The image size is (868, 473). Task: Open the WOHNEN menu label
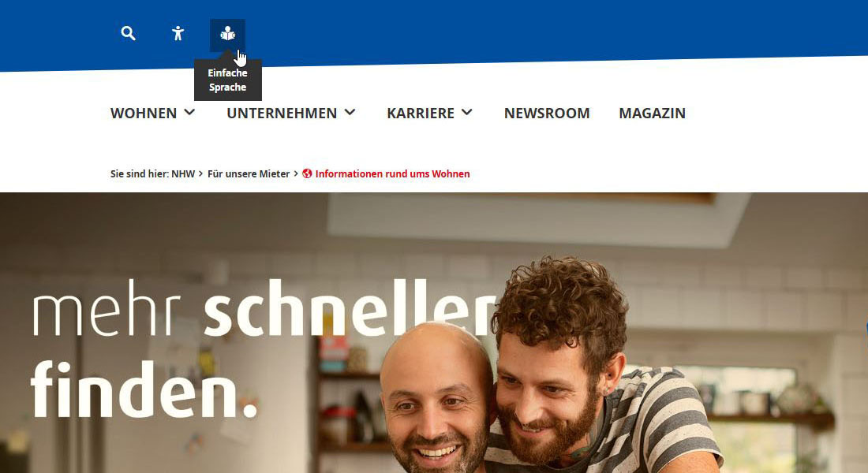point(144,113)
